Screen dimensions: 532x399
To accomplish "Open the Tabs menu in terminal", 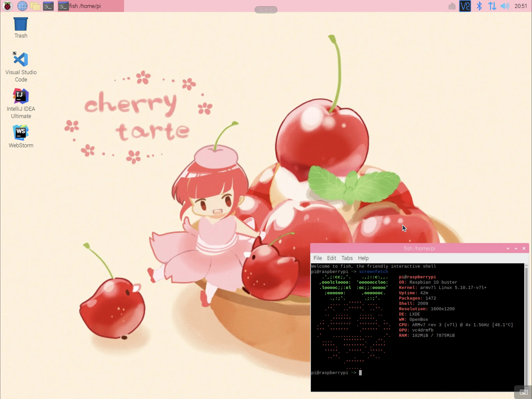I will (x=347, y=258).
